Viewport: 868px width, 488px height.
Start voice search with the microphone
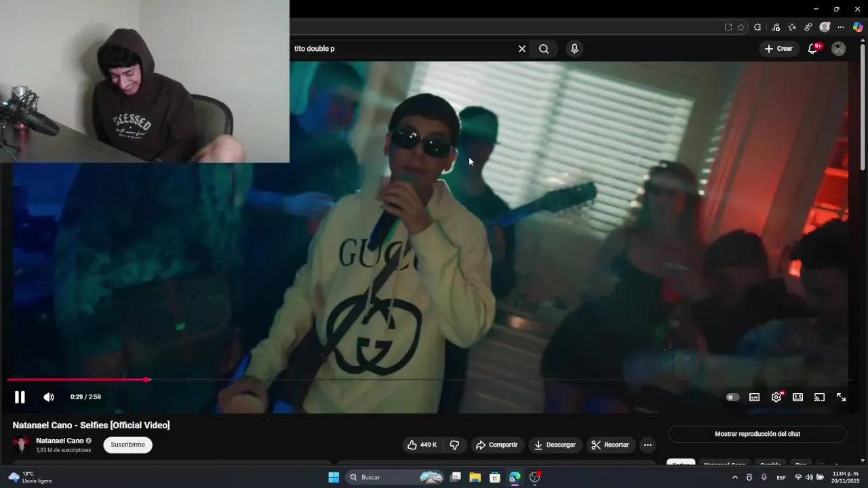coord(574,49)
